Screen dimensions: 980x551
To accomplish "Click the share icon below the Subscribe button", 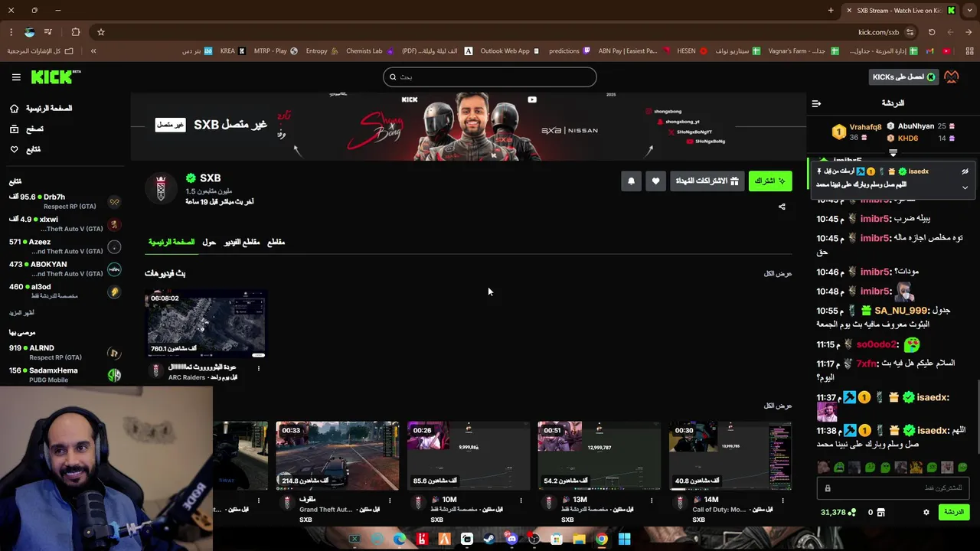I will click(x=782, y=207).
